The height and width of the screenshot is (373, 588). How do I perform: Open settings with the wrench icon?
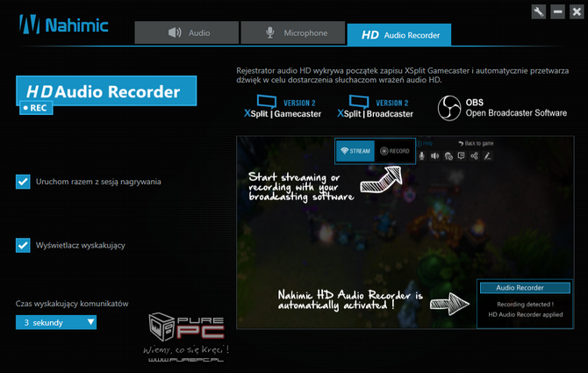coord(539,12)
